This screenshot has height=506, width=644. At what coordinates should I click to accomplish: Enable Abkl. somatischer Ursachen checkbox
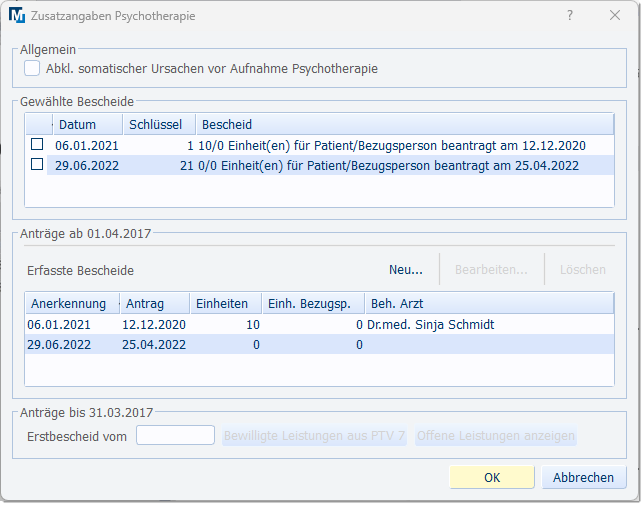32,68
